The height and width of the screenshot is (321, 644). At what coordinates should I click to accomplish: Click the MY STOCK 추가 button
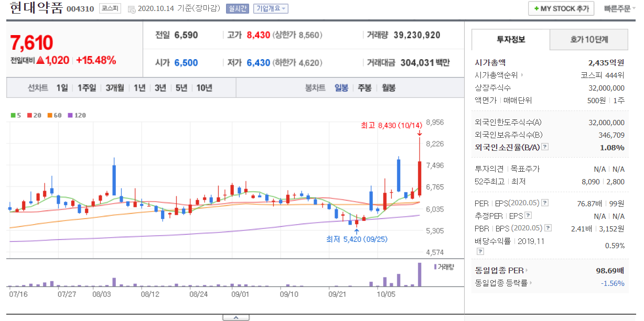point(561,9)
